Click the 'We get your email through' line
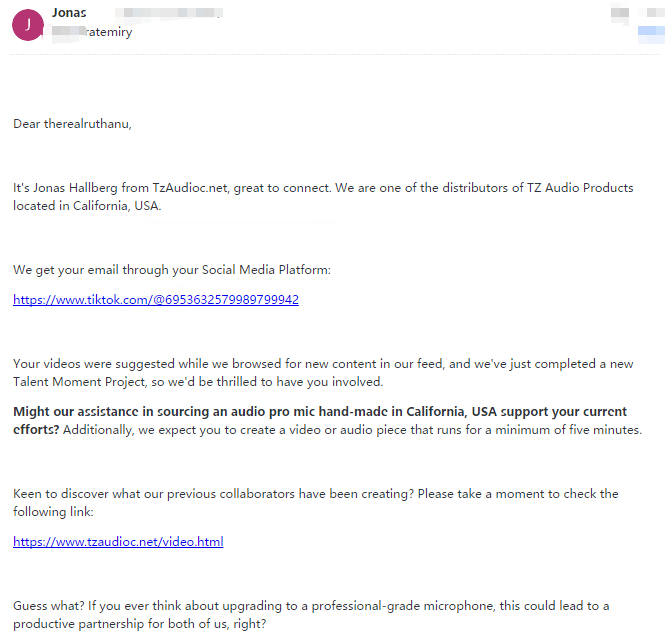The image size is (672, 636). [x=171, y=270]
